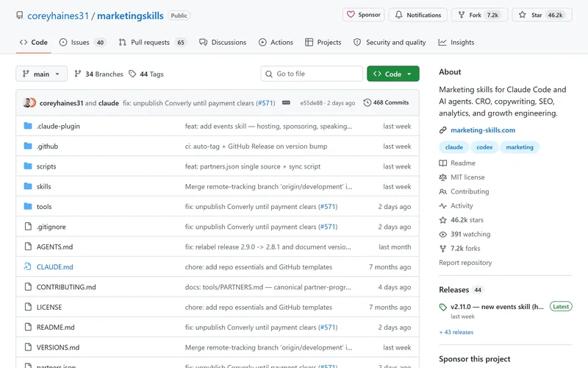Screen dimensions: 588x368
Task: Open the + 43 releases link
Action: click(x=456, y=333)
